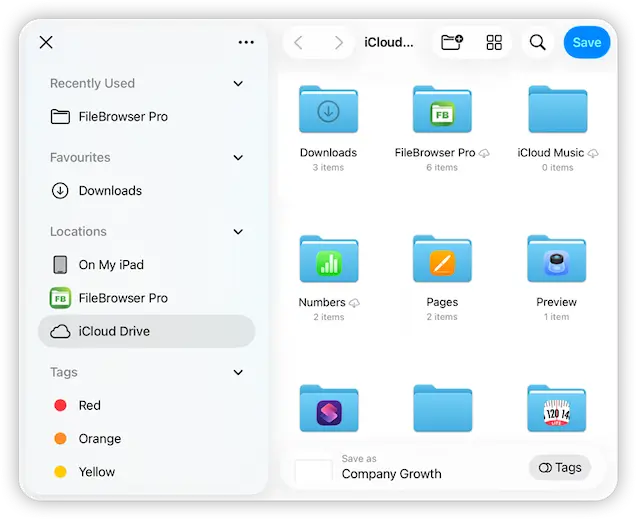Select On My iPad location
This screenshot has height=519, width=636.
pyautogui.click(x=111, y=265)
